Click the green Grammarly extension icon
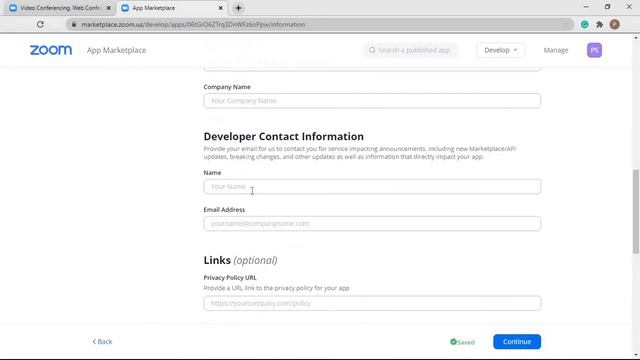The image size is (640, 360). coord(584,24)
